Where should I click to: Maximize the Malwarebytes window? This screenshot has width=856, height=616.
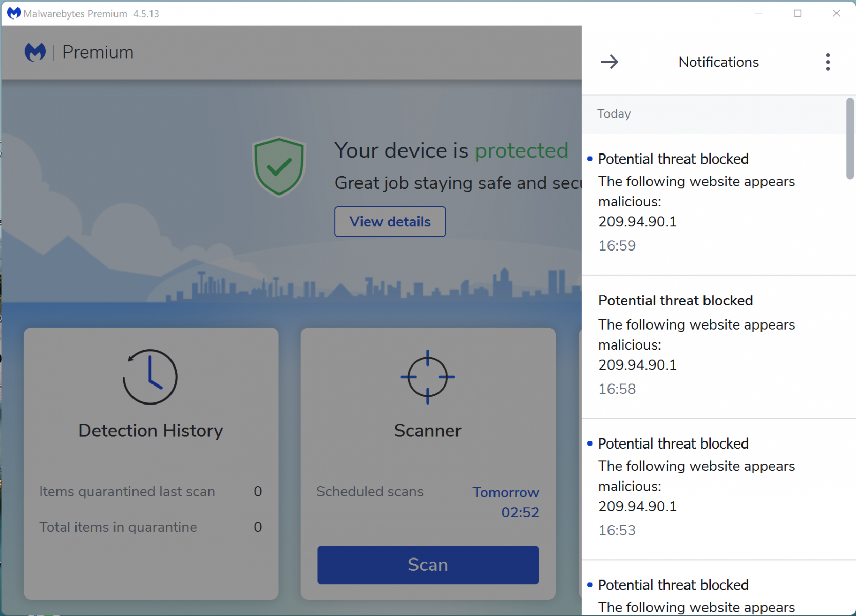(x=797, y=13)
